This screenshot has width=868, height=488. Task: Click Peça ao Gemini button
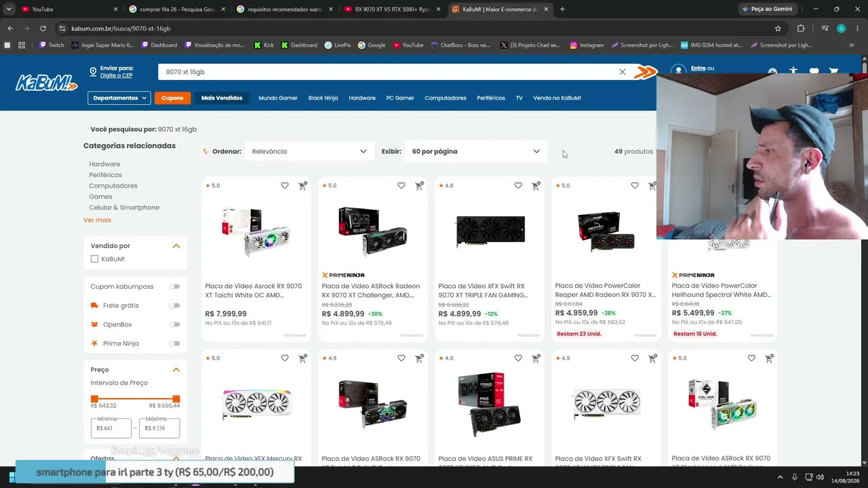(x=767, y=9)
